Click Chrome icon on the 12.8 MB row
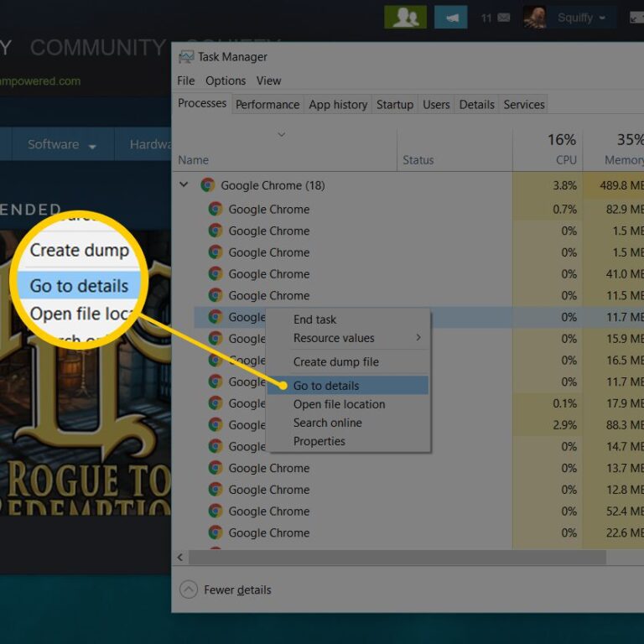Viewport: 644px width, 644px height. 216,490
